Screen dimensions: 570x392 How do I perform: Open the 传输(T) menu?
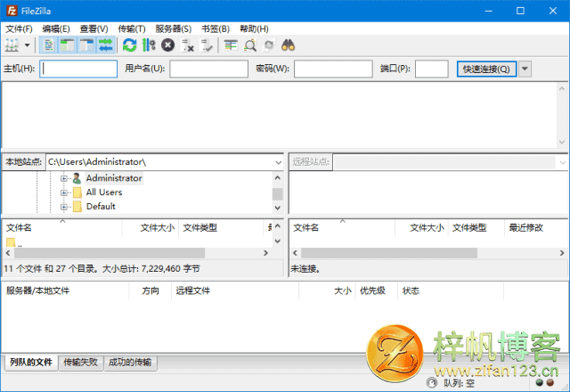pyautogui.click(x=132, y=29)
